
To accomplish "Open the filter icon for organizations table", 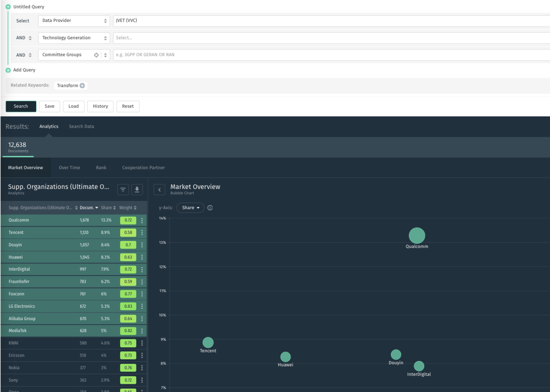I will pyautogui.click(x=123, y=189).
